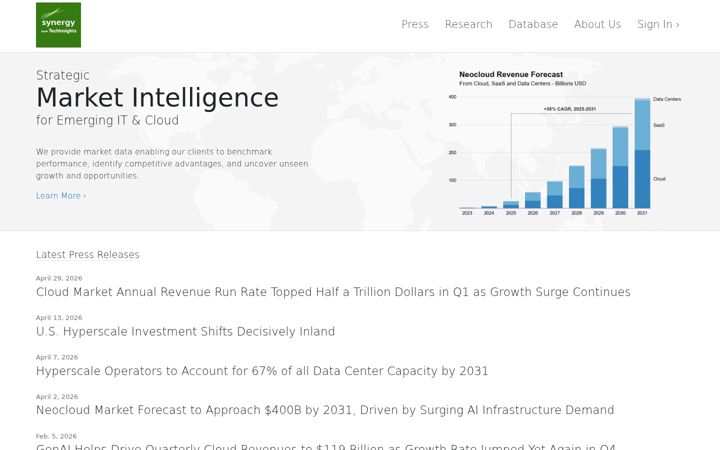This screenshot has height=450, width=720.
Task: Open the Research menu item
Action: point(468,24)
